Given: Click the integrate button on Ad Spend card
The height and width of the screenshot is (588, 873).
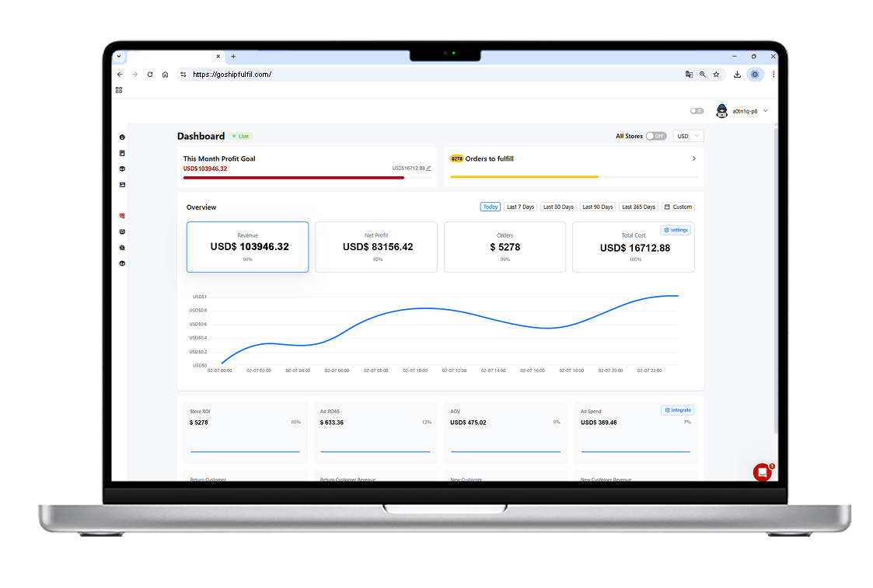Looking at the screenshot, I should (678, 410).
